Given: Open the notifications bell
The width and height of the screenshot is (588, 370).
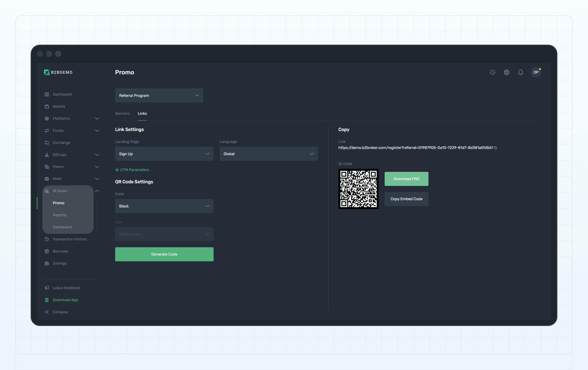Looking at the screenshot, I should (520, 72).
